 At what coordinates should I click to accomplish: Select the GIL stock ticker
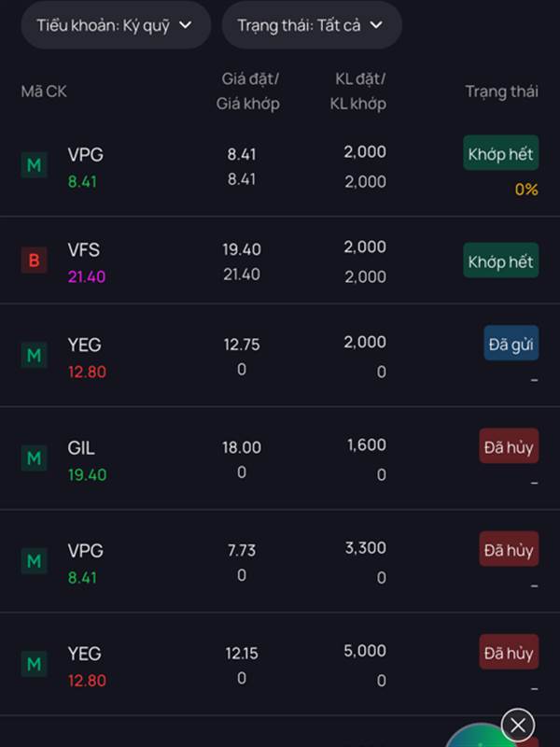tap(81, 448)
